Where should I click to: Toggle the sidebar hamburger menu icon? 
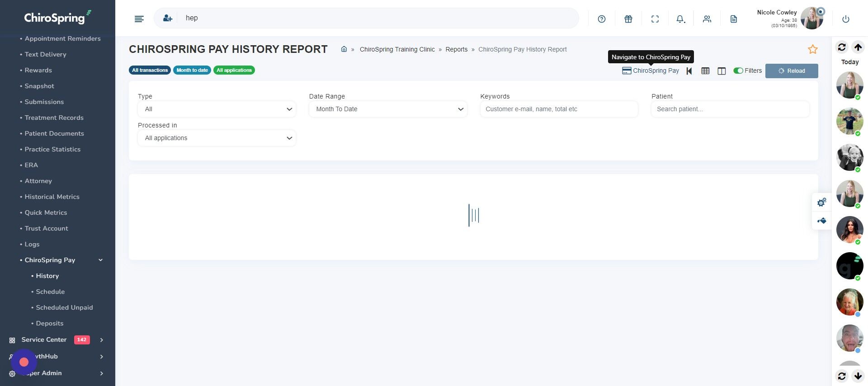coord(139,19)
